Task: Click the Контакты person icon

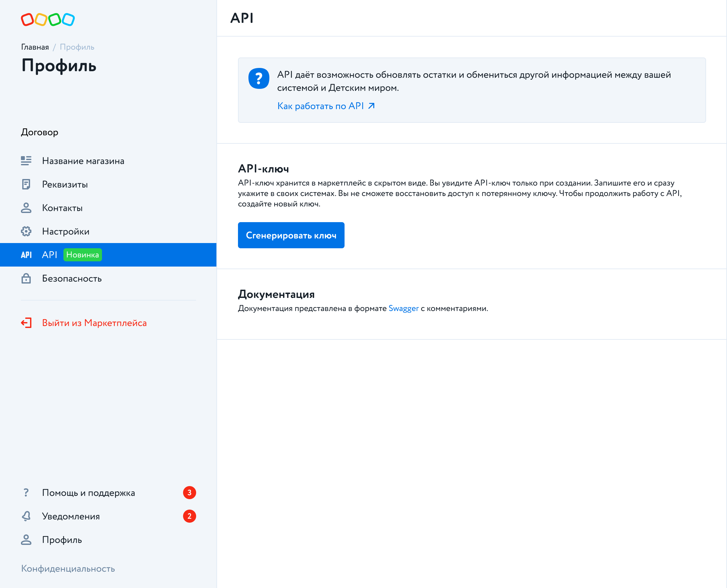Action: [26, 208]
